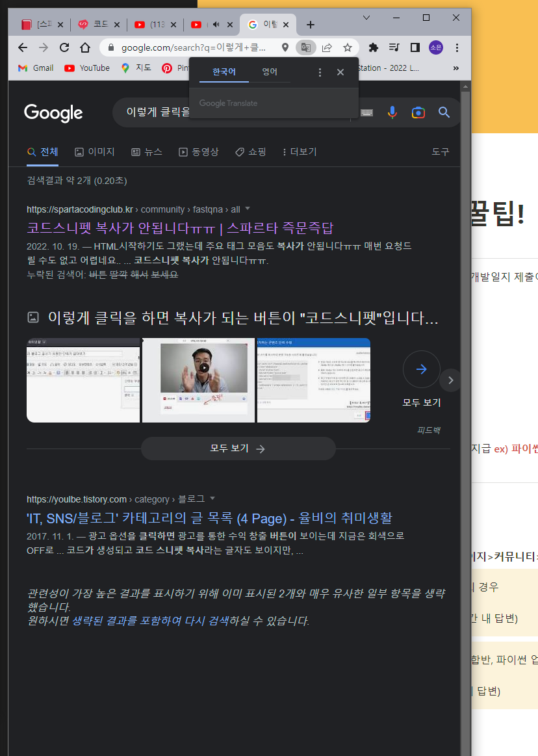Screen dimensions: 538x756
Task: Close the active Google search tab
Action: coord(286,25)
